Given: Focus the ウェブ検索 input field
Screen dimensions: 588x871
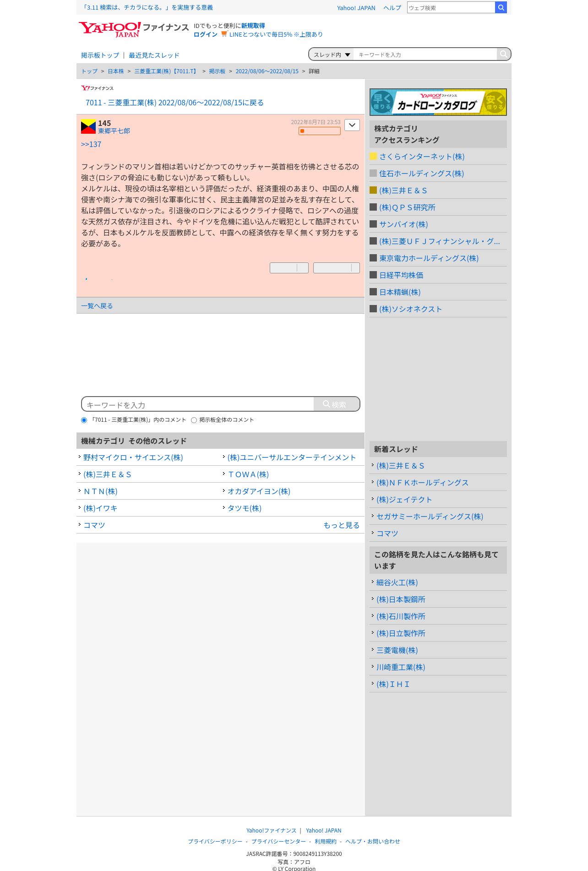Looking at the screenshot, I should [451, 7].
